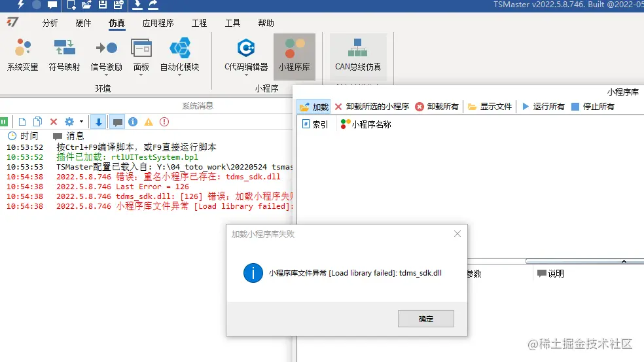
Task: Toggle the blue info filter icon
Action: coord(133,122)
